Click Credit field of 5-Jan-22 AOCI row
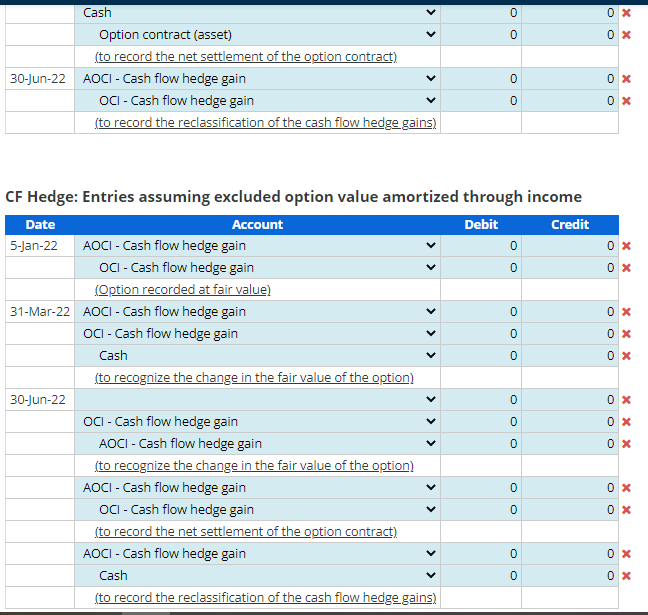This screenshot has height=615, width=648. 570,246
